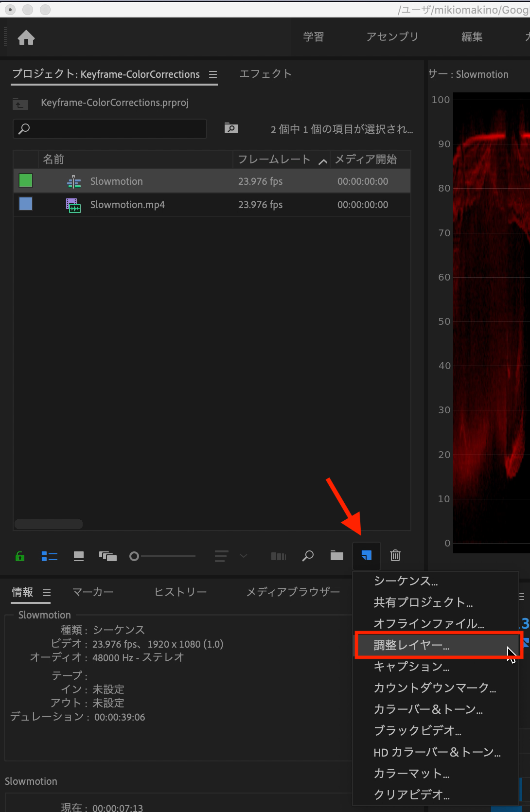530x812 pixels.
Task: Open the Info panel hamburger menu
Action: tap(47, 593)
